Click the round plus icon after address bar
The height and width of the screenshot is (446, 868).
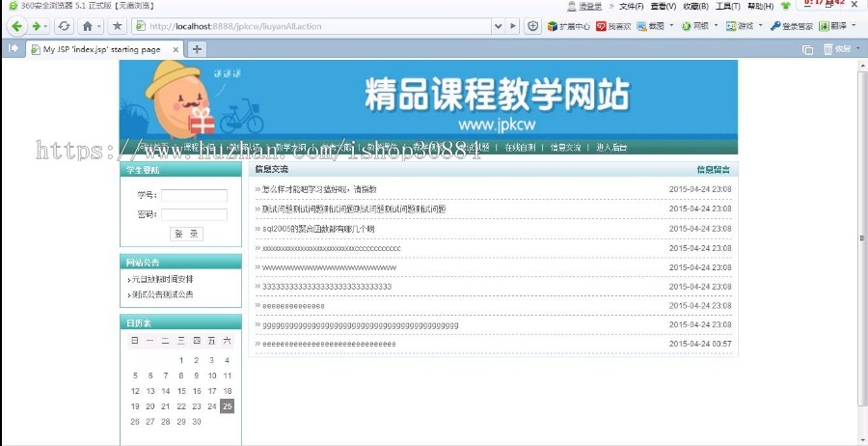point(532,26)
